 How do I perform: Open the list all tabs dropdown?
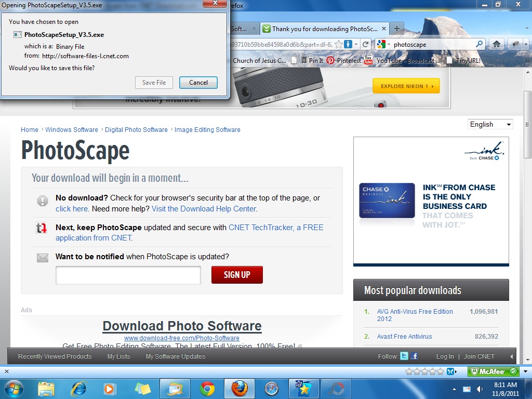(x=527, y=29)
